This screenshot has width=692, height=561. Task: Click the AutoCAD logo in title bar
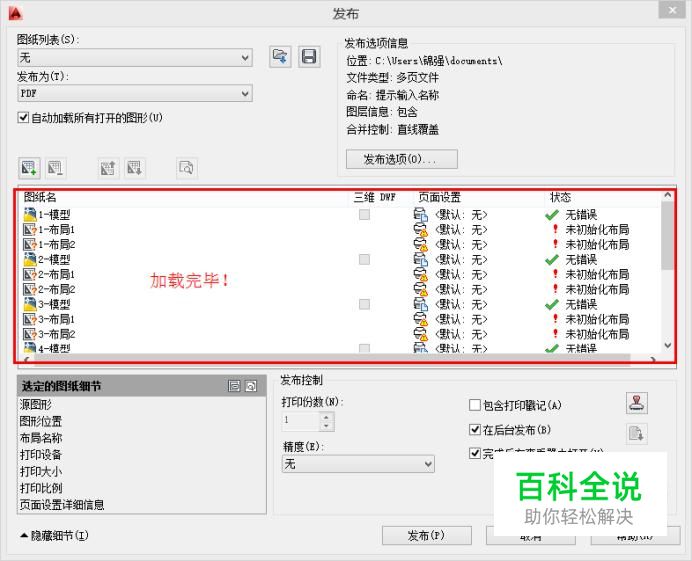pyautogui.click(x=15, y=13)
